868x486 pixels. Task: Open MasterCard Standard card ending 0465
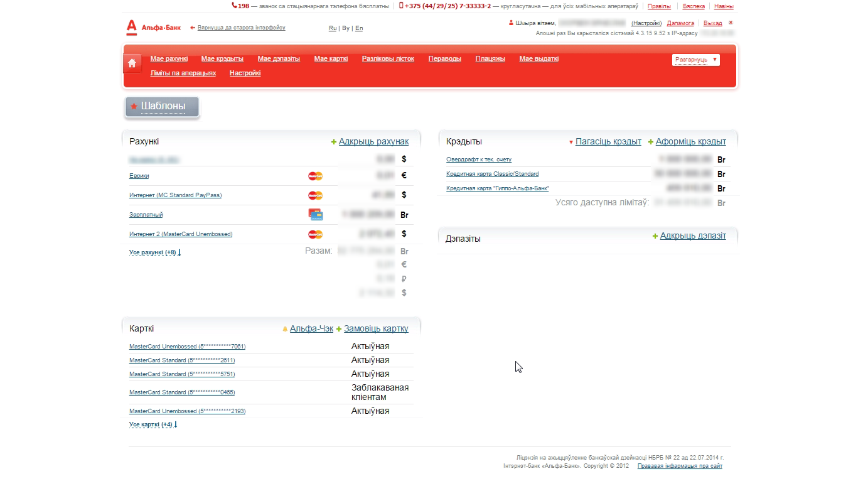(182, 392)
